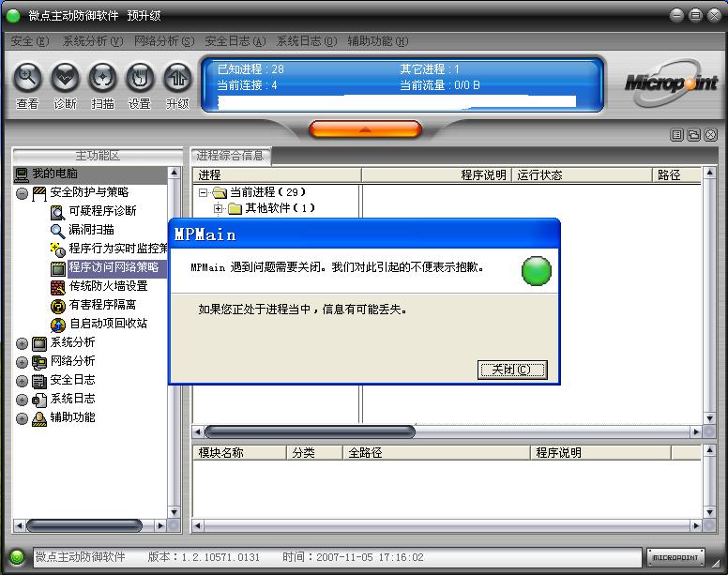
Task: Expand the 其他软件 (1) node
Action: pos(218,208)
